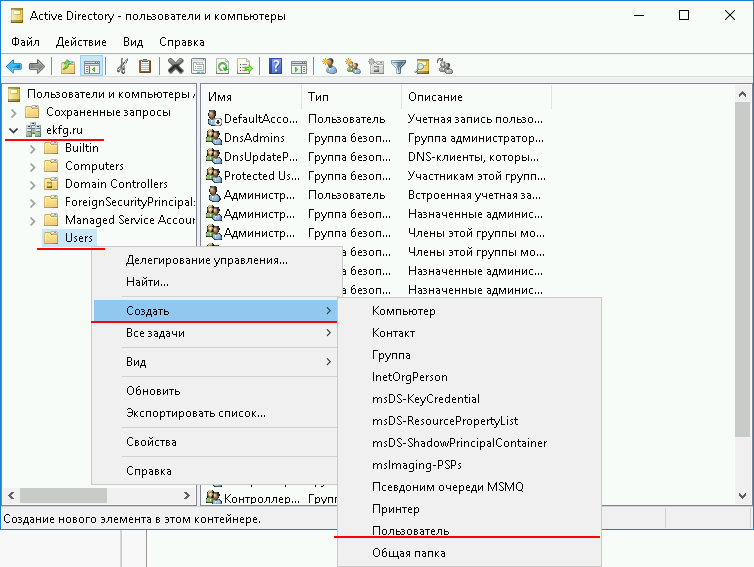The height and width of the screenshot is (567, 754).
Task: Create a new Псевдоним очереди MSMQ
Action: pos(469,487)
